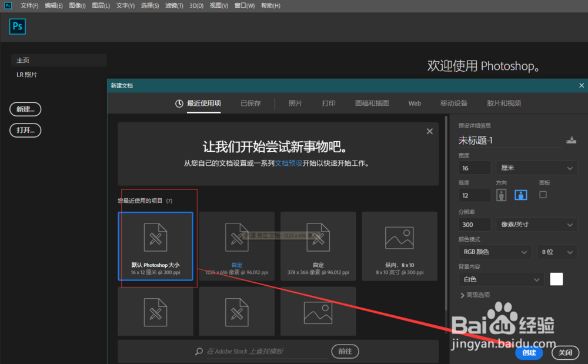Open color mode dropdown RGB 颜色
588x364 pixels.
coord(495,252)
